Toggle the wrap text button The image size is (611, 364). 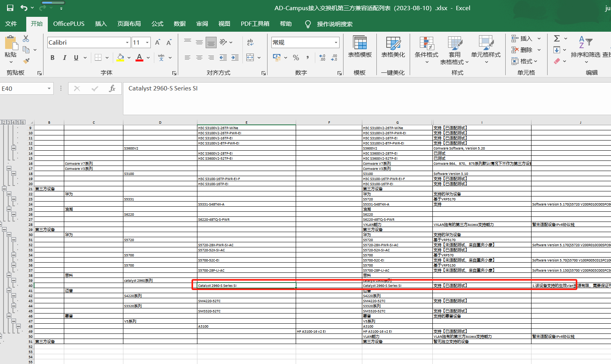click(250, 42)
